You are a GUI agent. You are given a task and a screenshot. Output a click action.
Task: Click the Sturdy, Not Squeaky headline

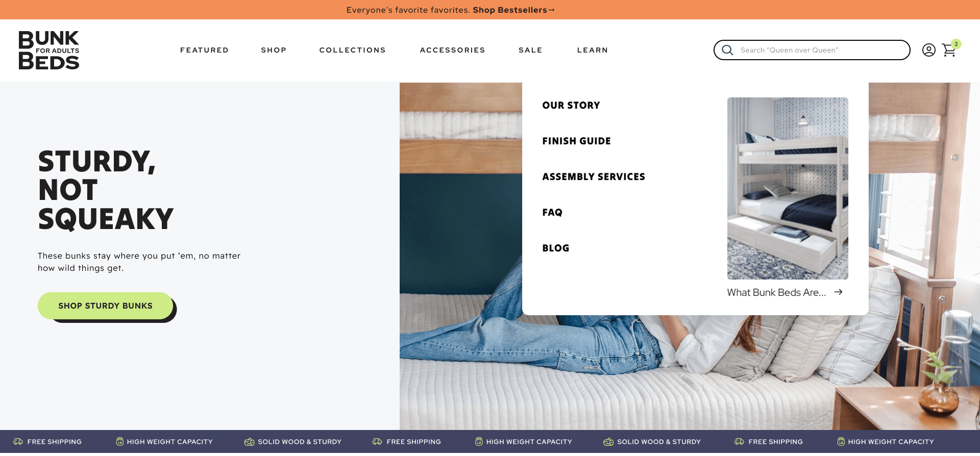(106, 190)
